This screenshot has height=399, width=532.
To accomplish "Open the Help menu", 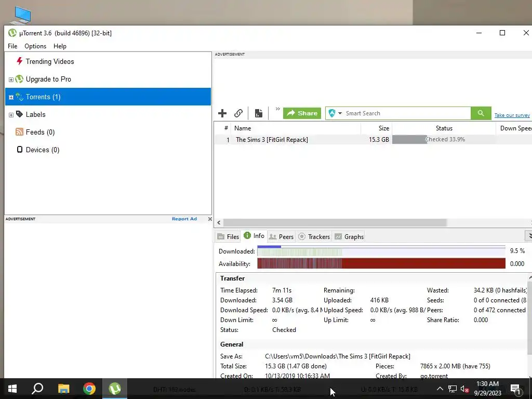I will coord(60,46).
